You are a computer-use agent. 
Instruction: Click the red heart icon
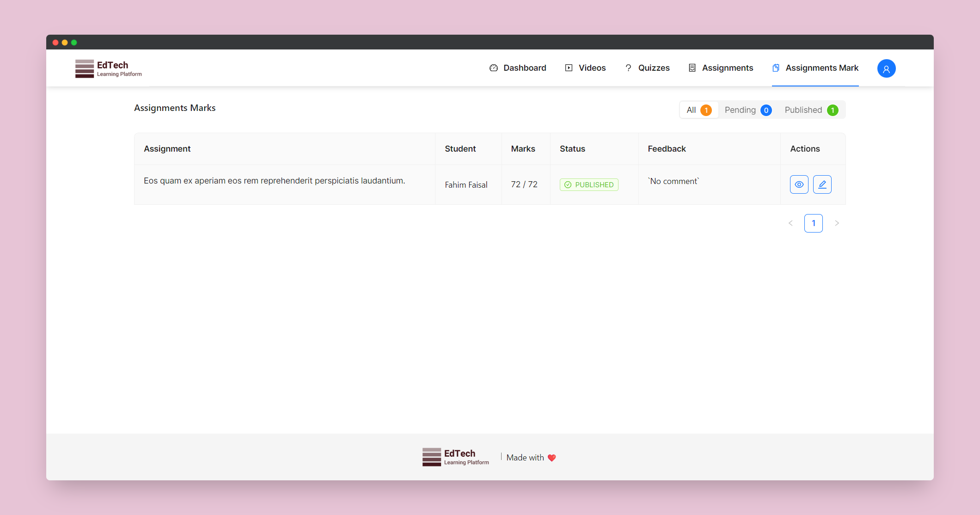click(551, 458)
